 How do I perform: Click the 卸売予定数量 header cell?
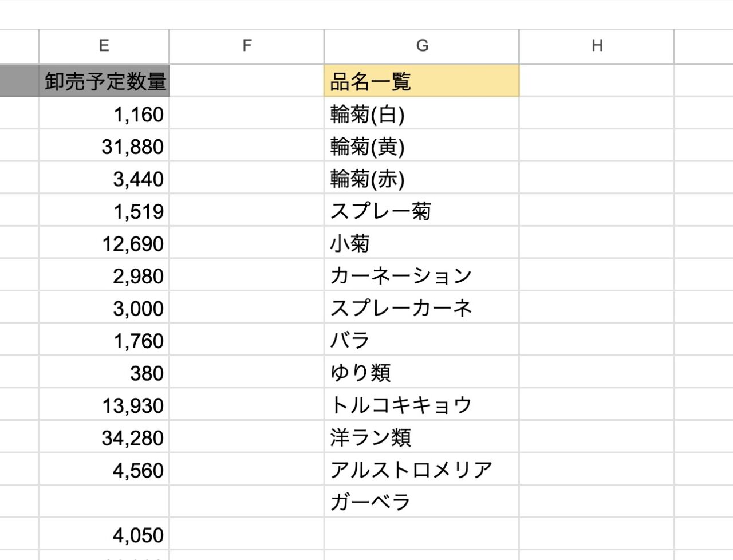tap(104, 81)
